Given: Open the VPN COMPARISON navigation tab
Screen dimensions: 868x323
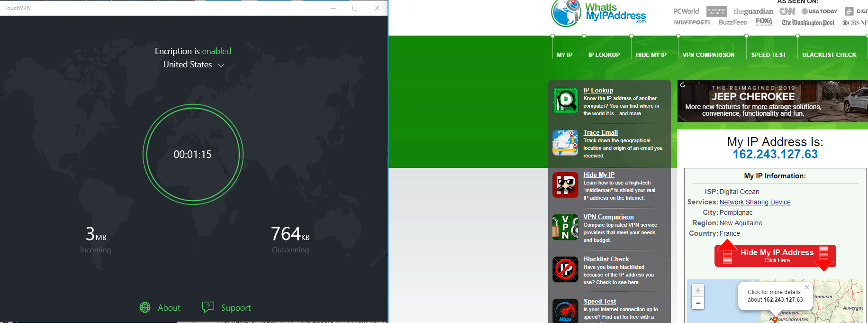Looking at the screenshot, I should 708,55.
